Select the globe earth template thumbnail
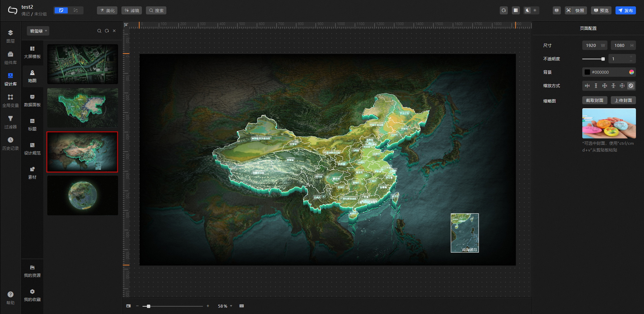 pyautogui.click(x=83, y=195)
